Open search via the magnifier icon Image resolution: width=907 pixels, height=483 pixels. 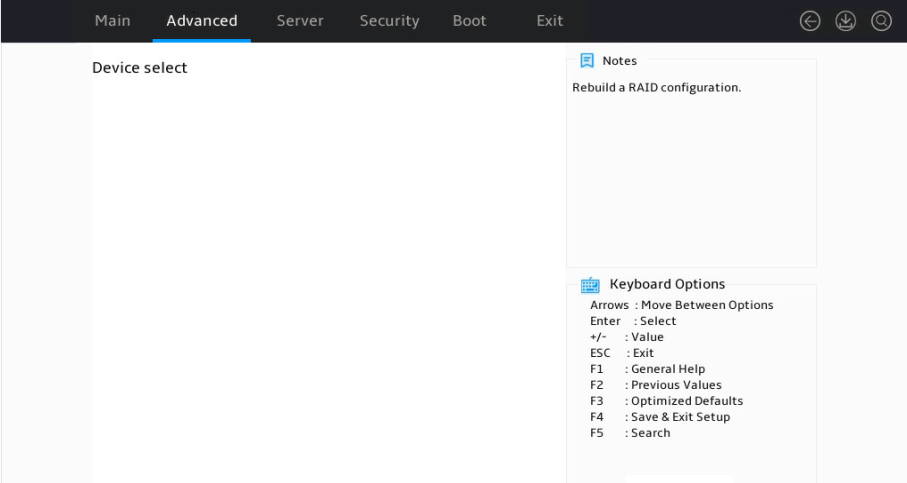coord(882,21)
